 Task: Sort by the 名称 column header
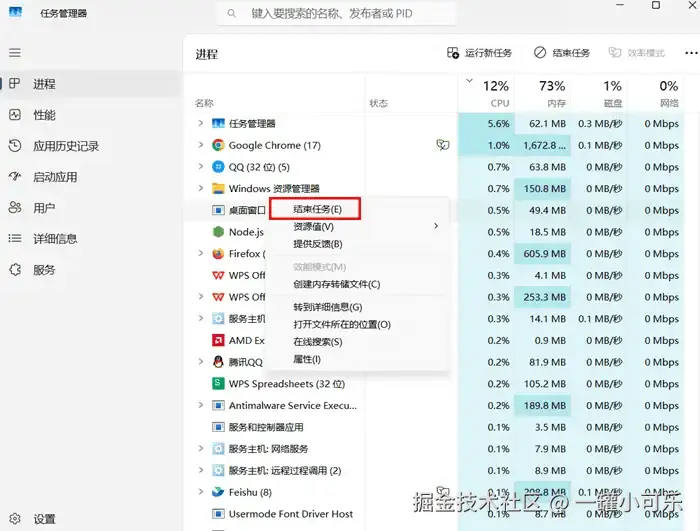coord(204,103)
